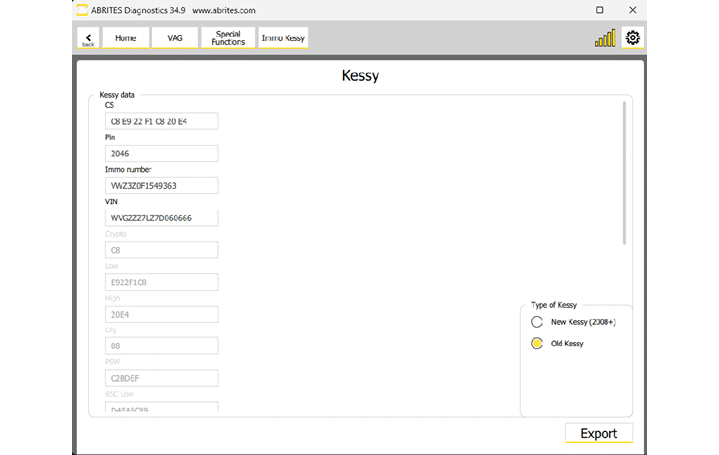Click the Crypto field showing C8
Image resolution: width=719 pixels, height=455 pixels.
tap(161, 250)
